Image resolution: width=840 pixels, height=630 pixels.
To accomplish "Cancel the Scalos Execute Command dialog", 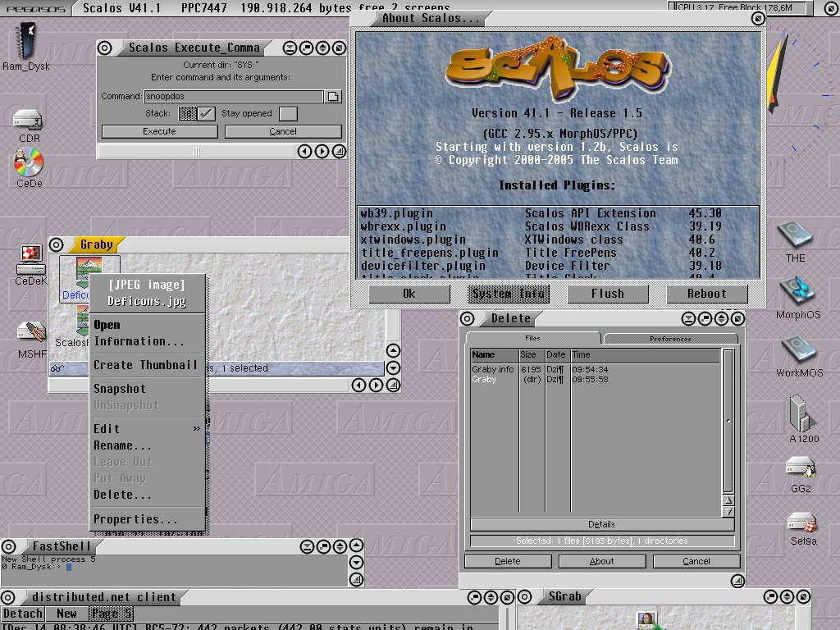I will [283, 131].
